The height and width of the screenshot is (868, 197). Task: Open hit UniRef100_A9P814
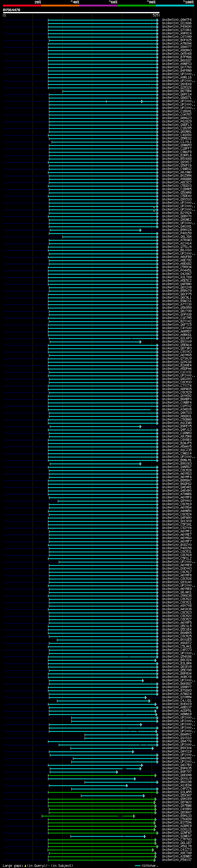(177, 33)
